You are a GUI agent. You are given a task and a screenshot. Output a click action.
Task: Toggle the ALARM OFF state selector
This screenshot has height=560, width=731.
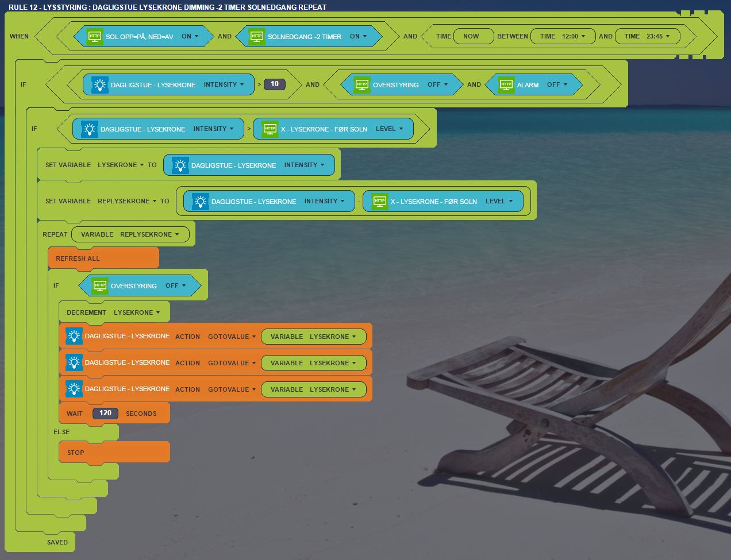point(557,84)
